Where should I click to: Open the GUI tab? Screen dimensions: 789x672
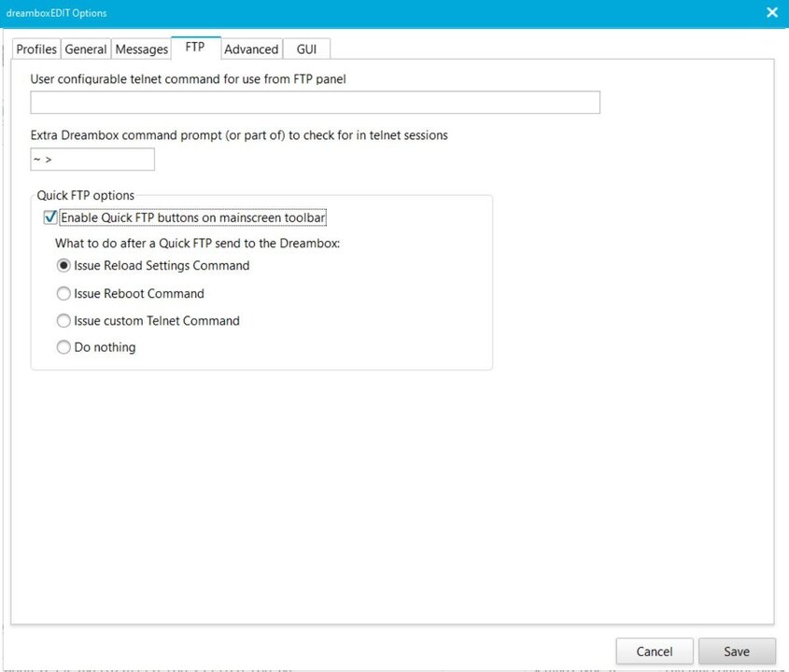306,49
